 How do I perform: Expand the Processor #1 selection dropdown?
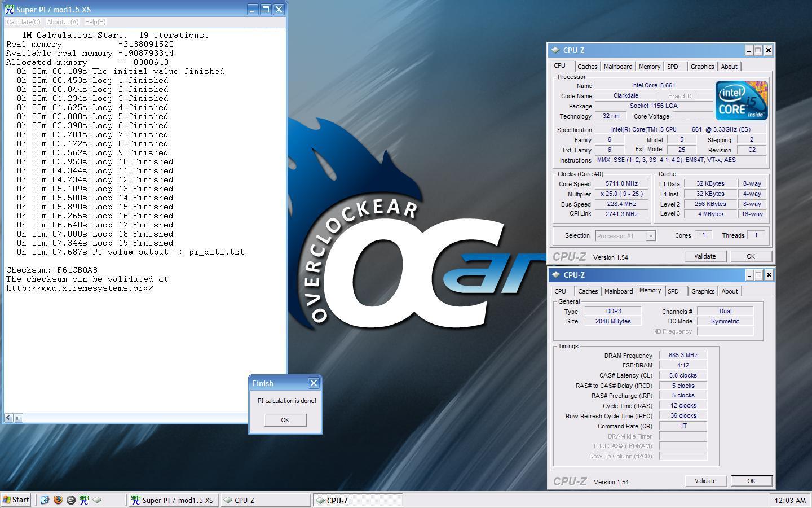[x=651, y=236]
